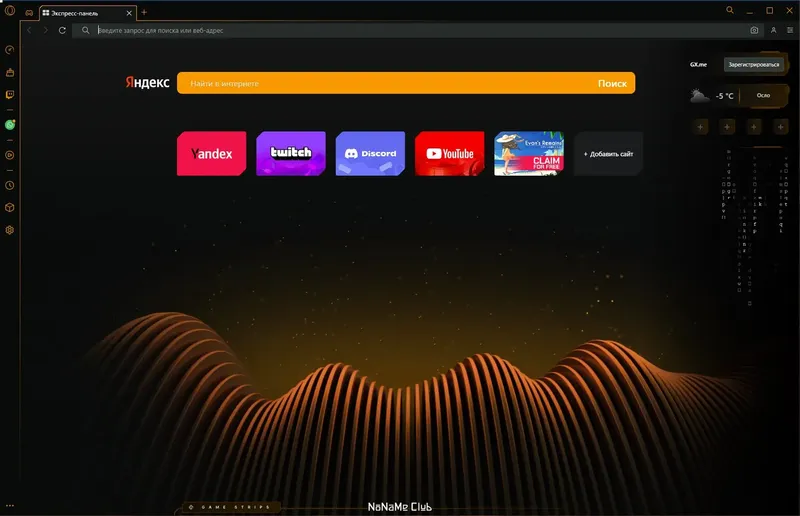Screen dimensions: 800x516
Task: Click the GAME STRIPS wallpaper label
Action: click(x=231, y=507)
